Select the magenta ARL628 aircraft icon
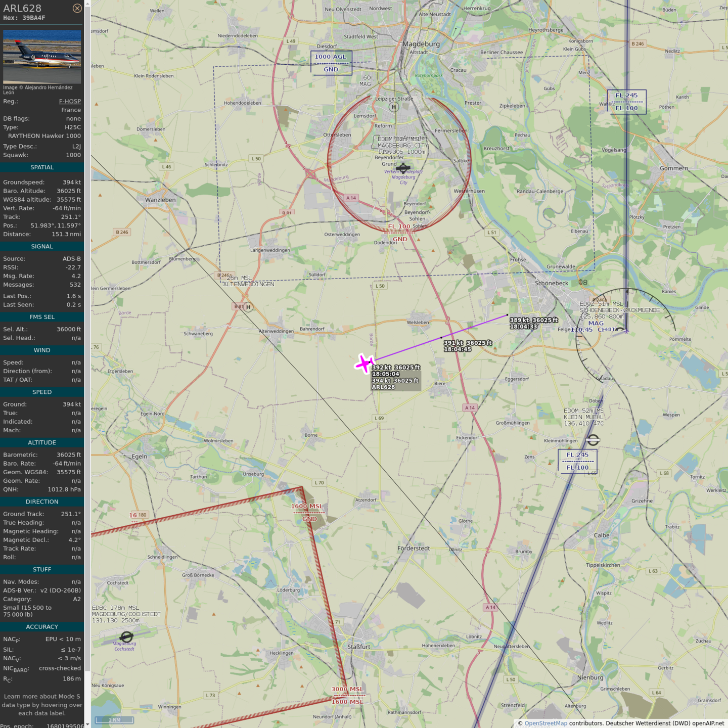 pyautogui.click(x=364, y=363)
